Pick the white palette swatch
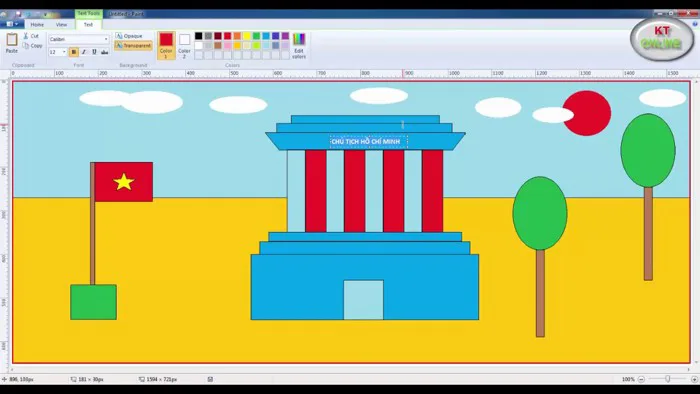 point(199,46)
